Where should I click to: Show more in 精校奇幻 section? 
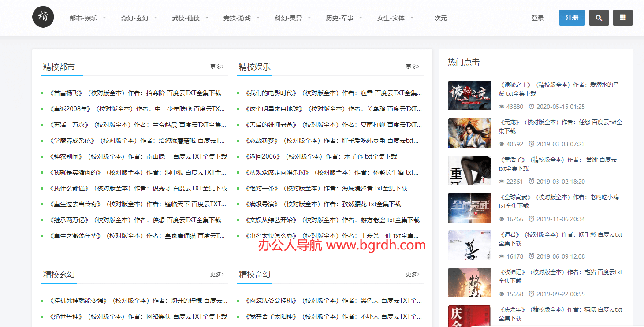coord(412,274)
